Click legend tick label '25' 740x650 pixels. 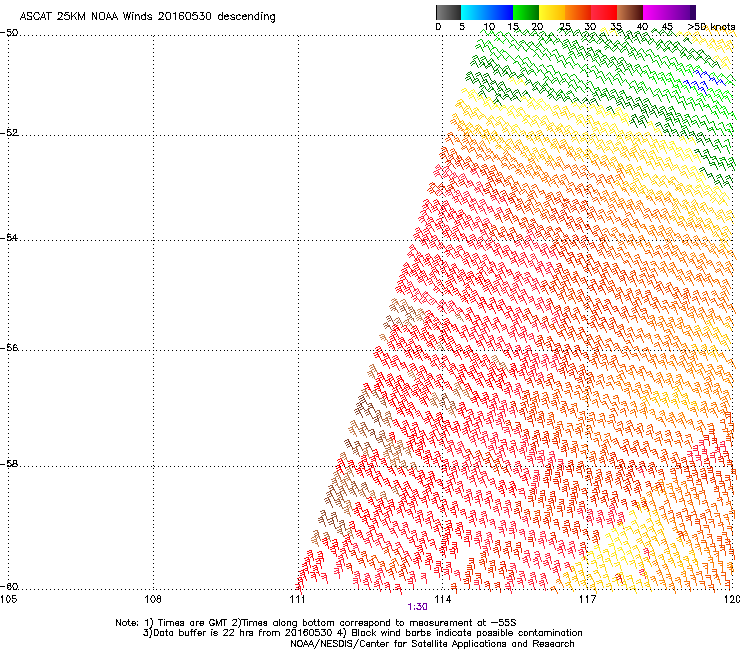[564, 27]
